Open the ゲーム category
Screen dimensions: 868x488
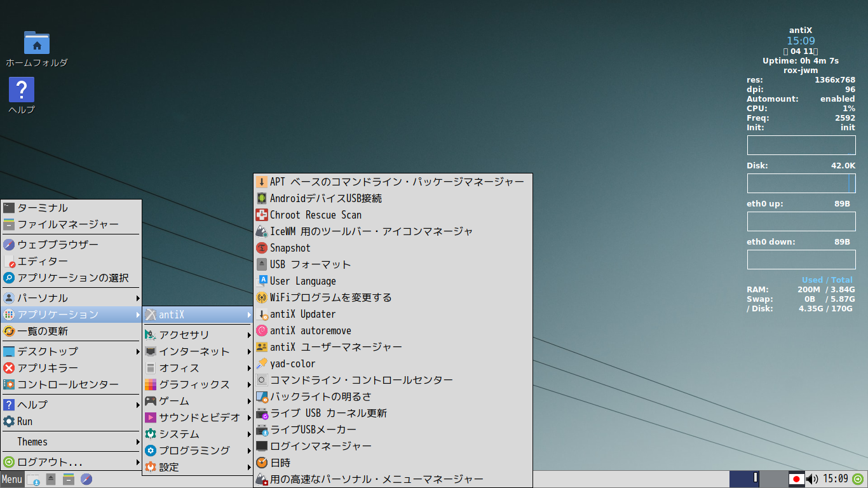point(198,401)
